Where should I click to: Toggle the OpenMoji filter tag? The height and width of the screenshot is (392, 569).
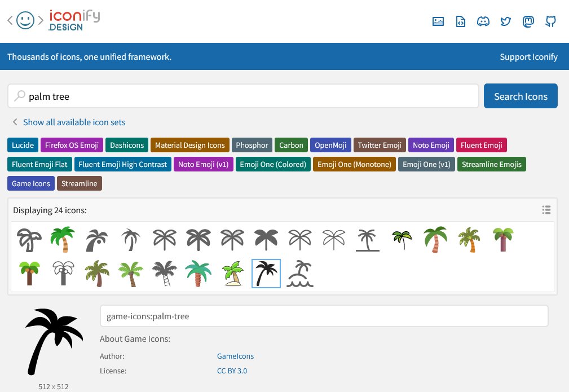330,145
